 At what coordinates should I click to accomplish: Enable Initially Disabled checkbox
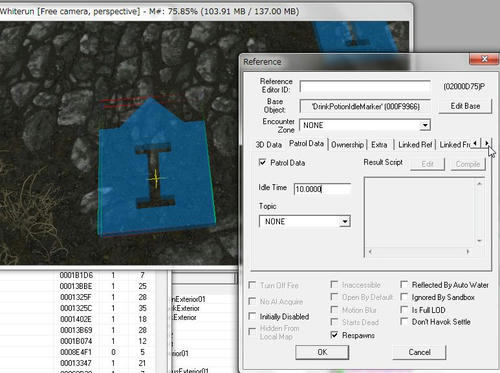[x=253, y=316]
